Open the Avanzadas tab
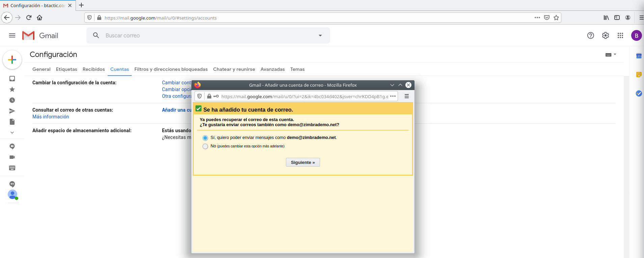This screenshot has height=258, width=644. click(273, 69)
